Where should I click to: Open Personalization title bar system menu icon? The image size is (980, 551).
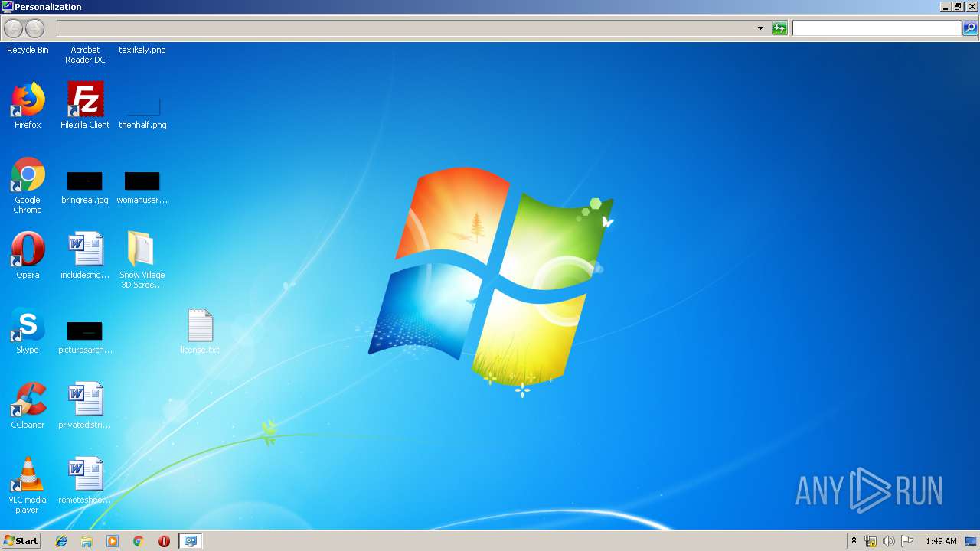pos(7,6)
